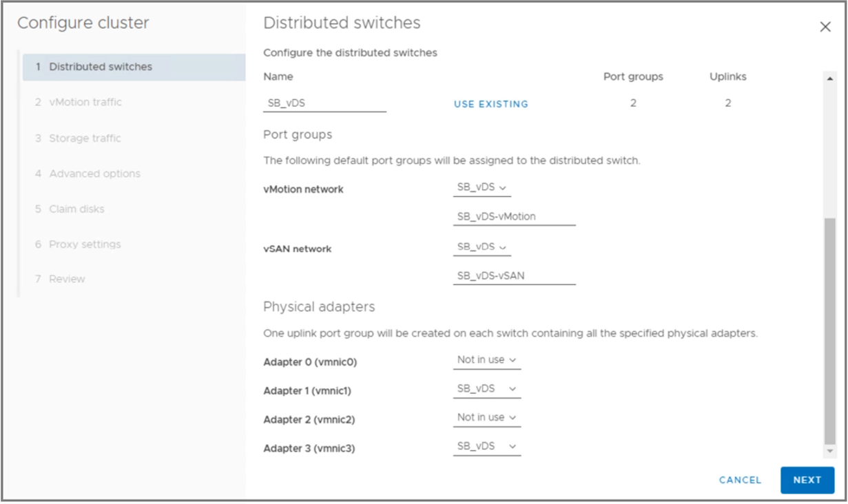Viewport: 848px width, 504px height.
Task: Open the vSAN network switch dropdown
Action: click(x=482, y=246)
